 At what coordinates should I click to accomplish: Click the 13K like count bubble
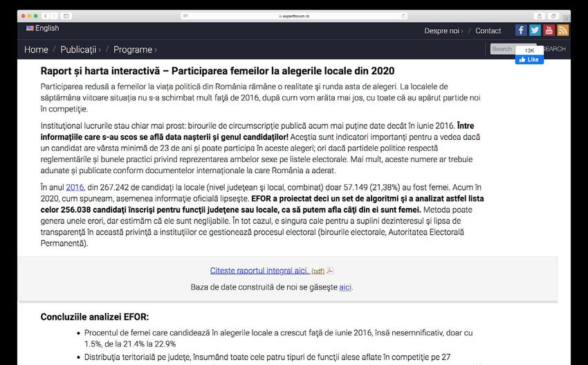point(529,51)
